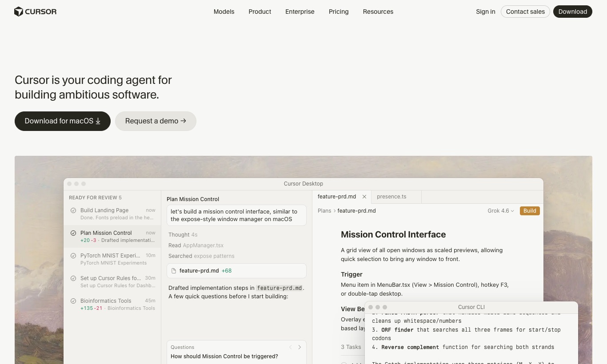
Task: Click the Cursor CLI window title bar
Action: pos(471,307)
